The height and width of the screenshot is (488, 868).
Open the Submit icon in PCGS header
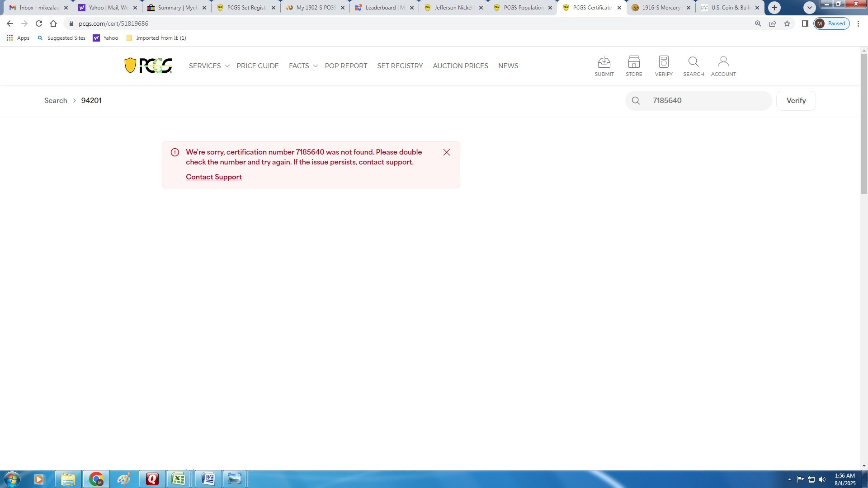[x=604, y=66]
